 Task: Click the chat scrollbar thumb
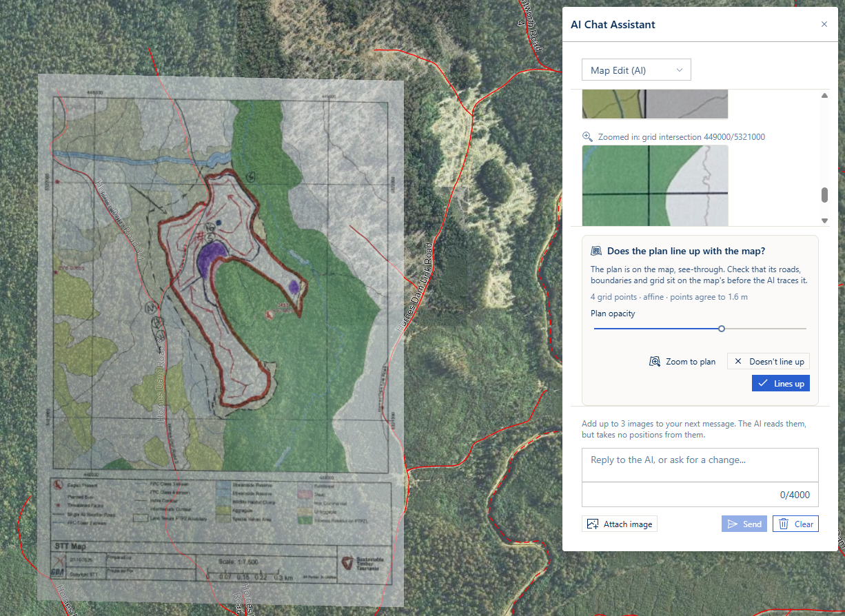point(824,194)
